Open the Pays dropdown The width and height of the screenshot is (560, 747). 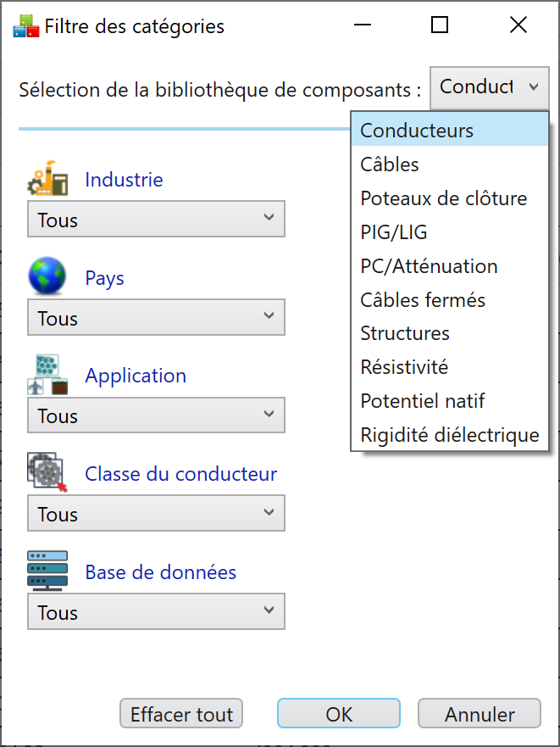pos(156,317)
